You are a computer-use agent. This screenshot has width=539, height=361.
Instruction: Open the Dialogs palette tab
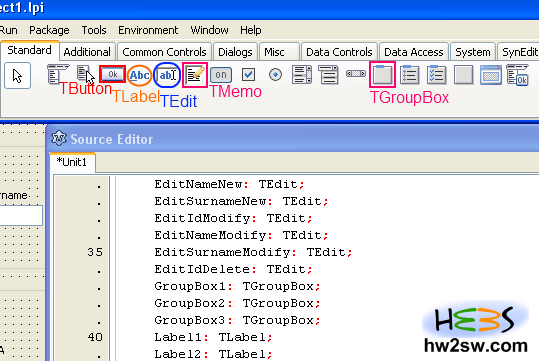click(x=235, y=52)
